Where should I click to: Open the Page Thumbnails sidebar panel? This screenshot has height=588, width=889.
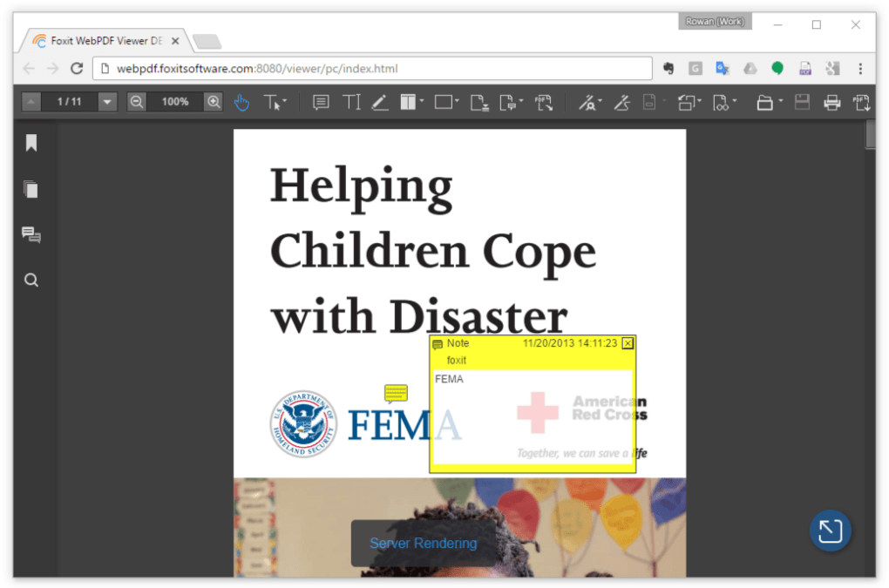[31, 189]
